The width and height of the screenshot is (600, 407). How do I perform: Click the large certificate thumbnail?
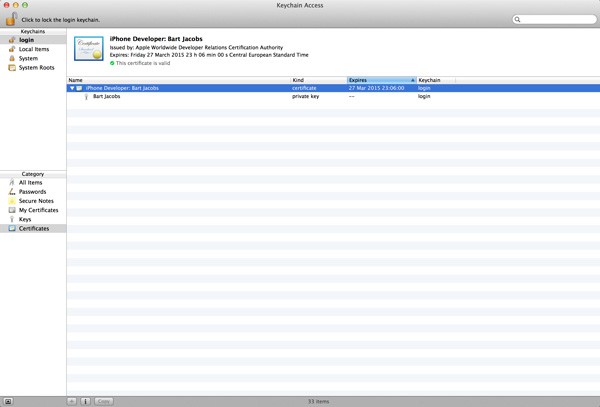click(89, 49)
